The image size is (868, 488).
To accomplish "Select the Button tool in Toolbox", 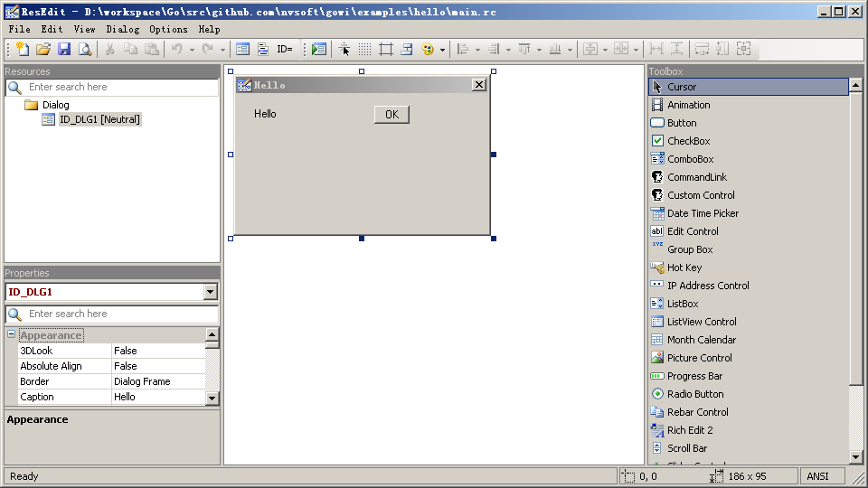I will click(x=749, y=123).
